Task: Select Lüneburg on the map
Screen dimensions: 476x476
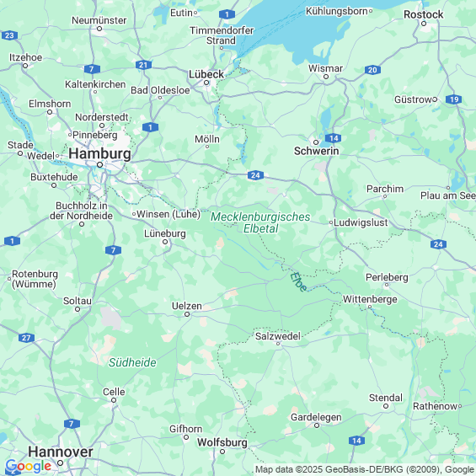Action: coord(165,233)
